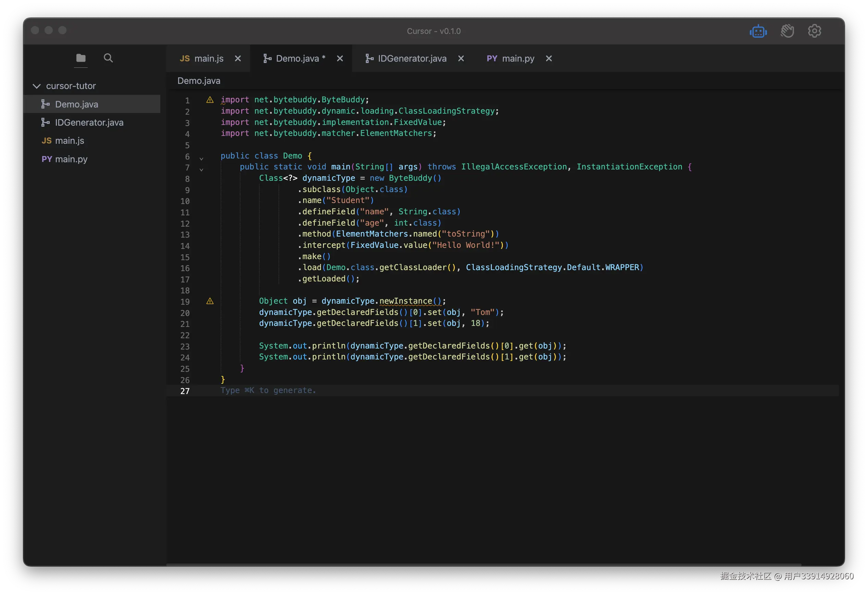The image size is (868, 595).
Task: Click the horizontal scrollbar at editor bottom
Action: 483,565
